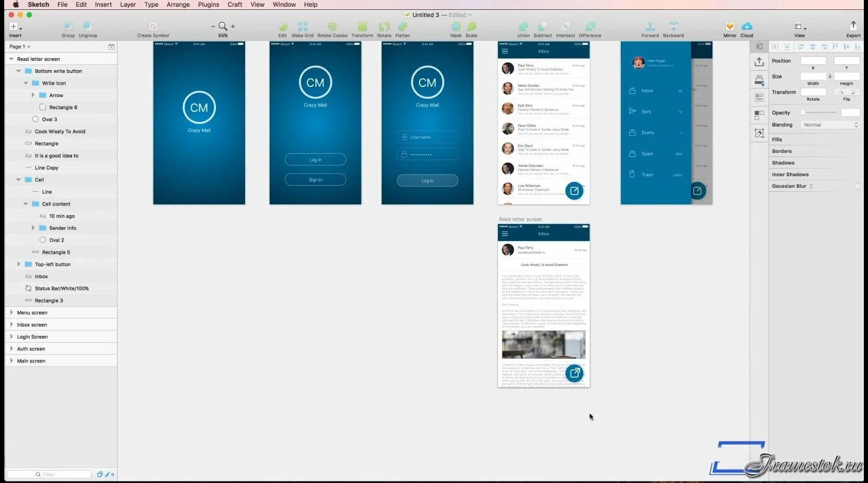Open the Mirror tool
Screen dimensions: 868x483
(730, 26)
